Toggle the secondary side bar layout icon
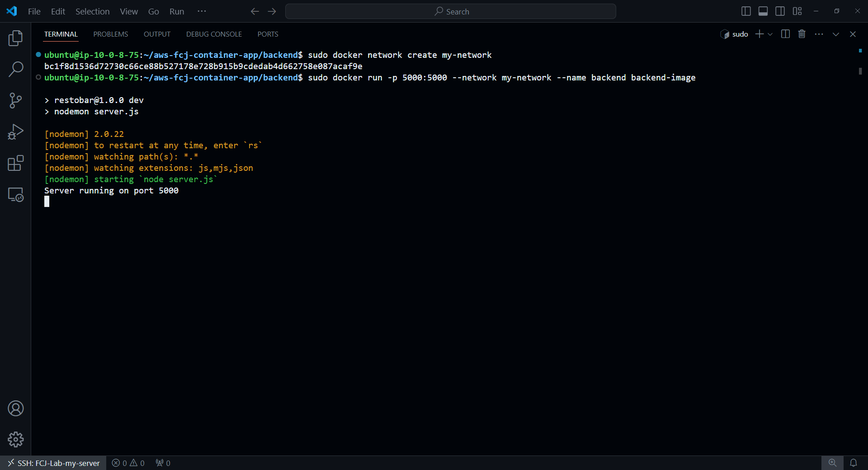 (x=780, y=11)
